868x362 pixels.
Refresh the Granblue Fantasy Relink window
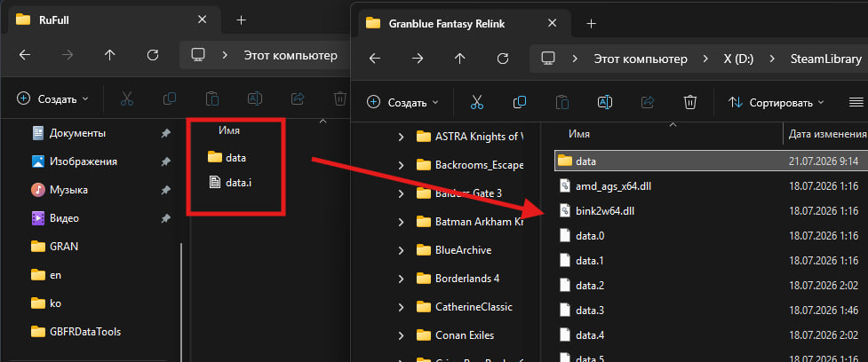pos(503,58)
